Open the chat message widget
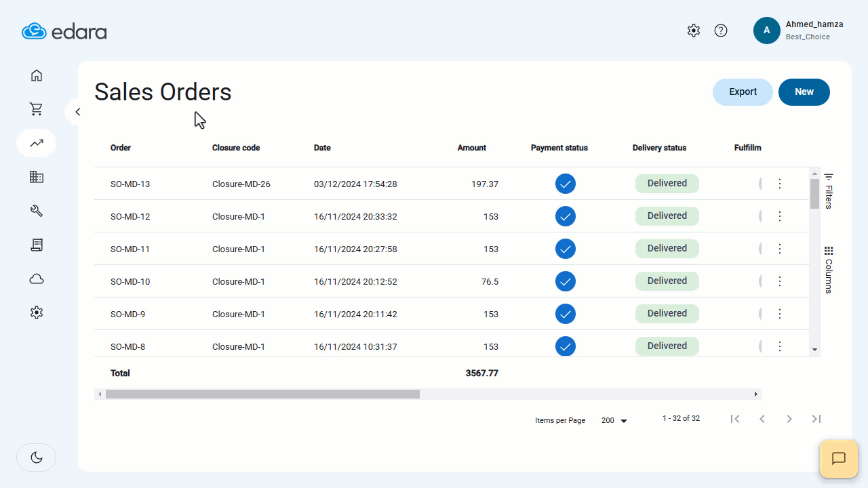868x488 pixels. pyautogui.click(x=839, y=459)
